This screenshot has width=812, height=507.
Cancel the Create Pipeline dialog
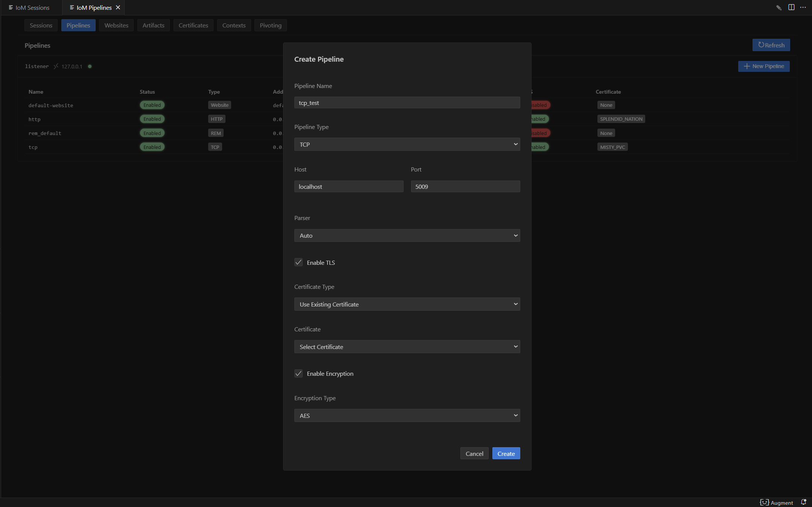pos(474,454)
